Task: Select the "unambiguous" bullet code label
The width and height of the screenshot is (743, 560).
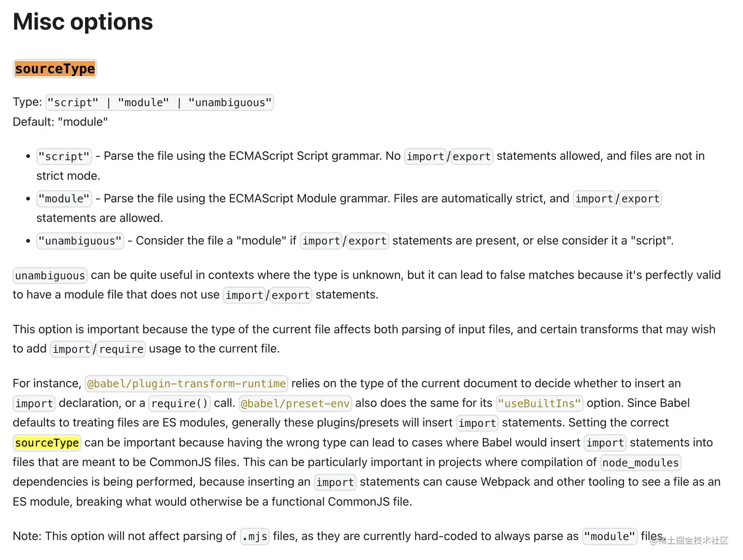Action: (80, 241)
